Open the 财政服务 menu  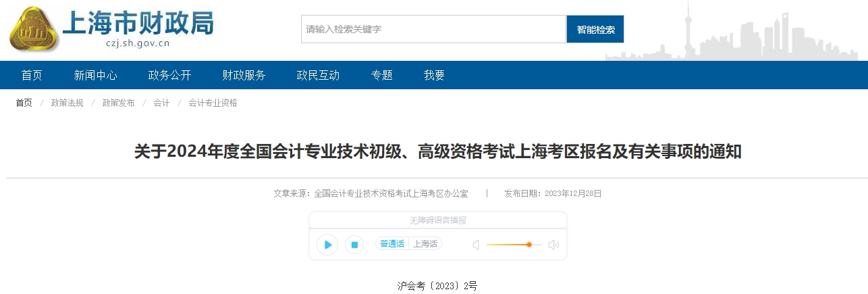[x=244, y=75]
